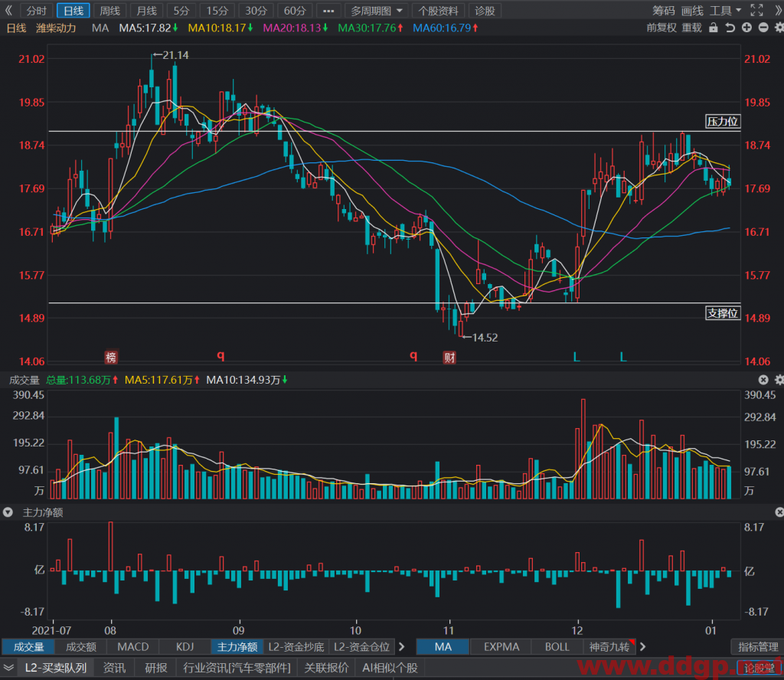The width and height of the screenshot is (784, 680).
Task: Select L2-资金抄底 indicator tab
Action: [296, 646]
